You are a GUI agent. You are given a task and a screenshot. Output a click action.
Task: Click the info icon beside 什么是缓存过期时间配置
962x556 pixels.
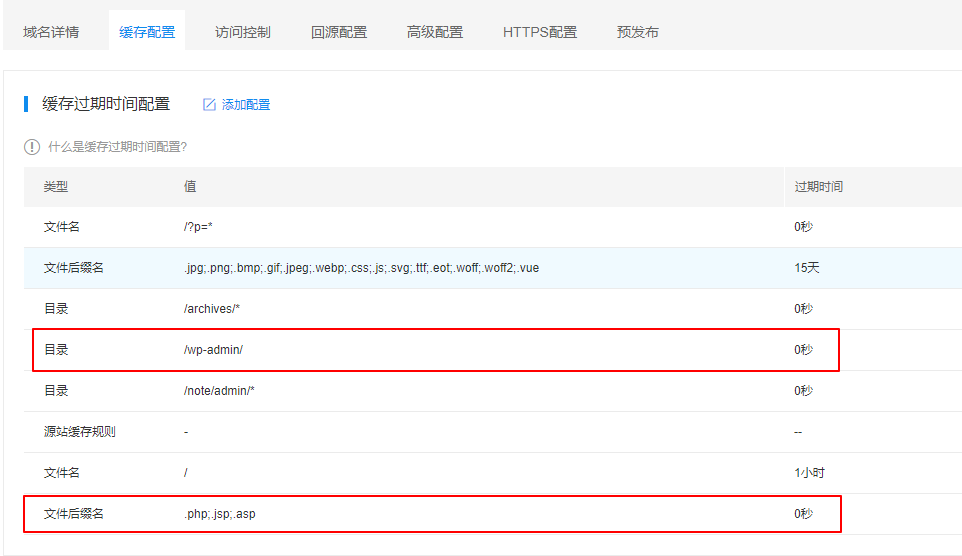click(x=32, y=147)
